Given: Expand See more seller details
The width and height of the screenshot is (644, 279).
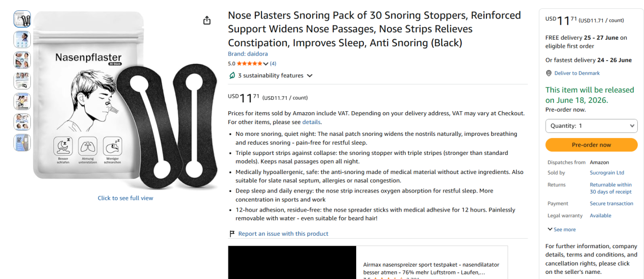Looking at the screenshot, I should click(x=562, y=230).
